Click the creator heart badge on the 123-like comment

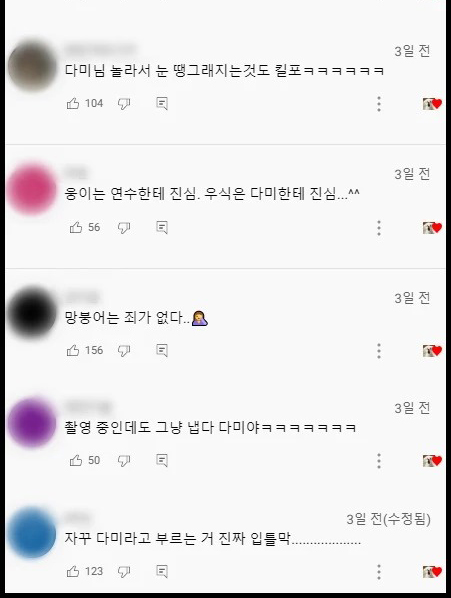(432, 571)
